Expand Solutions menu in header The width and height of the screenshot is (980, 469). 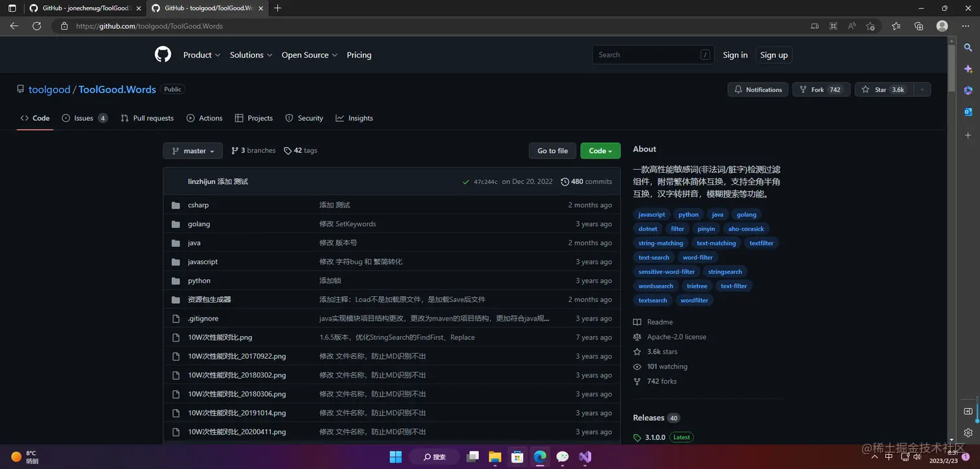coord(251,55)
